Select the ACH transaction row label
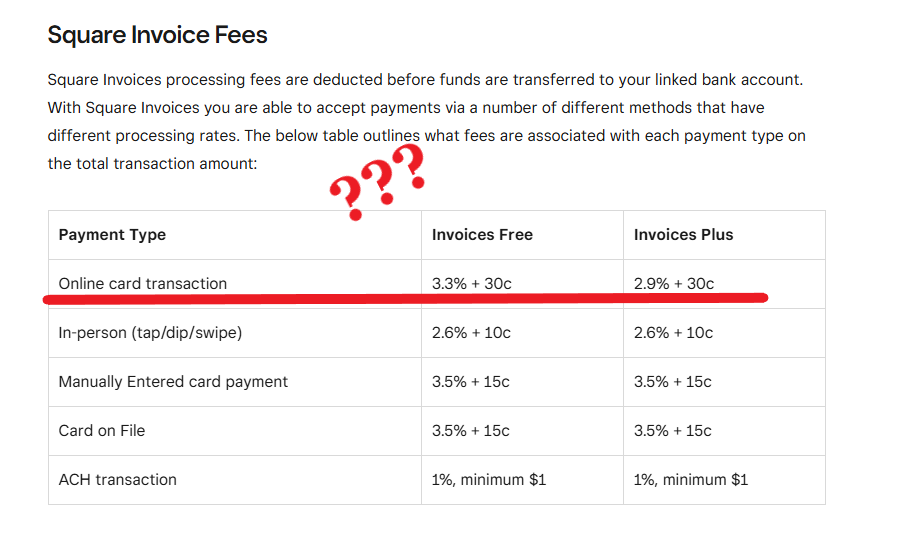The width and height of the screenshot is (916, 537). click(x=118, y=479)
